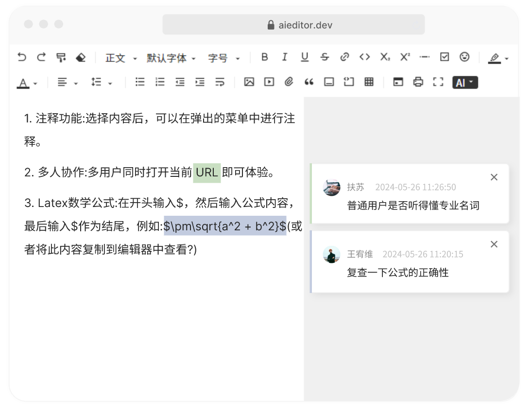The height and width of the screenshot is (414, 532).
Task: Insert a task list checkbox
Action: click(x=445, y=57)
